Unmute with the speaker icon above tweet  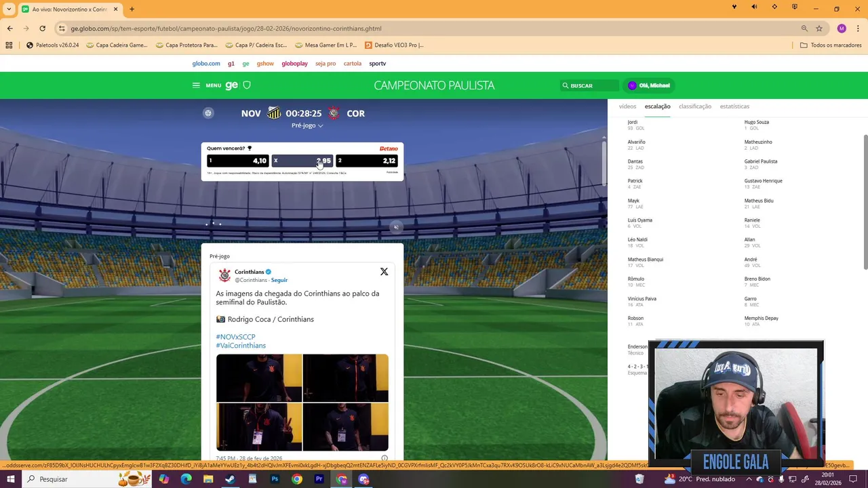click(x=397, y=227)
